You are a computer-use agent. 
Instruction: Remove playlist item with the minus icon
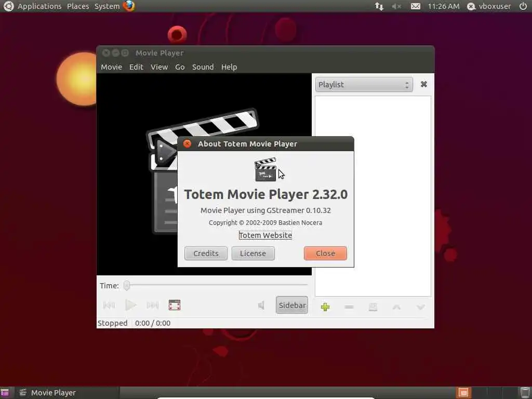(349, 307)
